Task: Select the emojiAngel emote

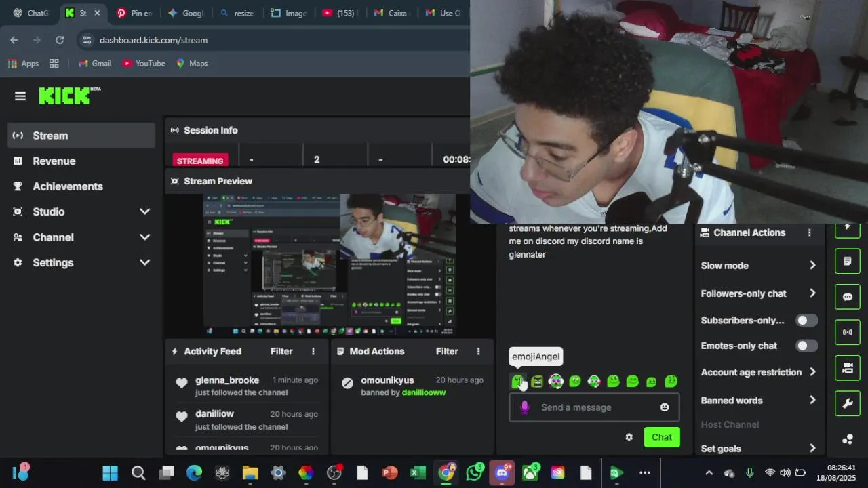Action: tap(517, 382)
